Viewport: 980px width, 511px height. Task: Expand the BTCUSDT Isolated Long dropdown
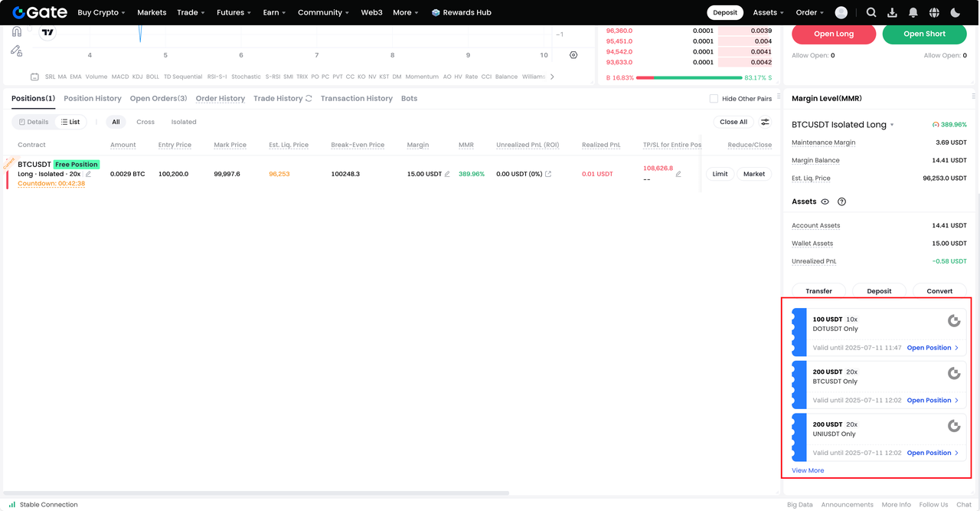click(892, 125)
